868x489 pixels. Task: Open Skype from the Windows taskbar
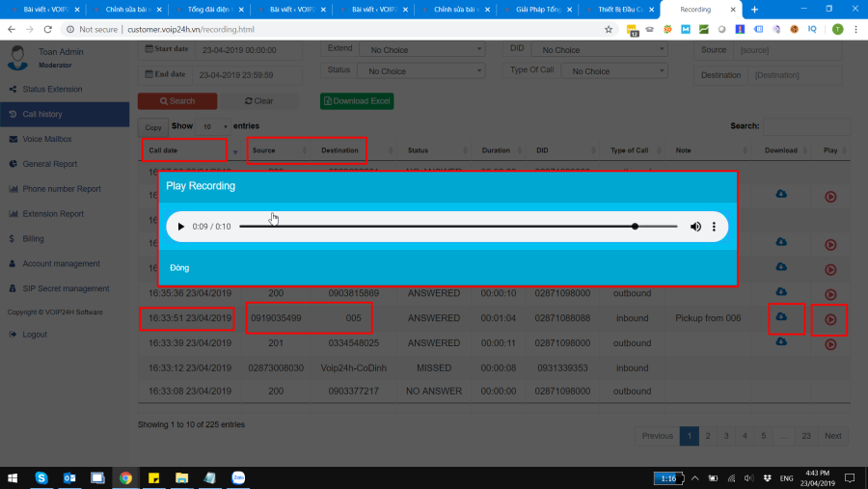coord(41,477)
